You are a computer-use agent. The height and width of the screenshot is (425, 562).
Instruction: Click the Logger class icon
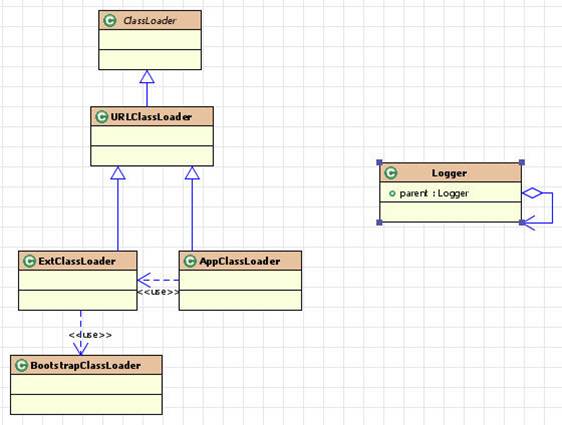tap(391, 173)
